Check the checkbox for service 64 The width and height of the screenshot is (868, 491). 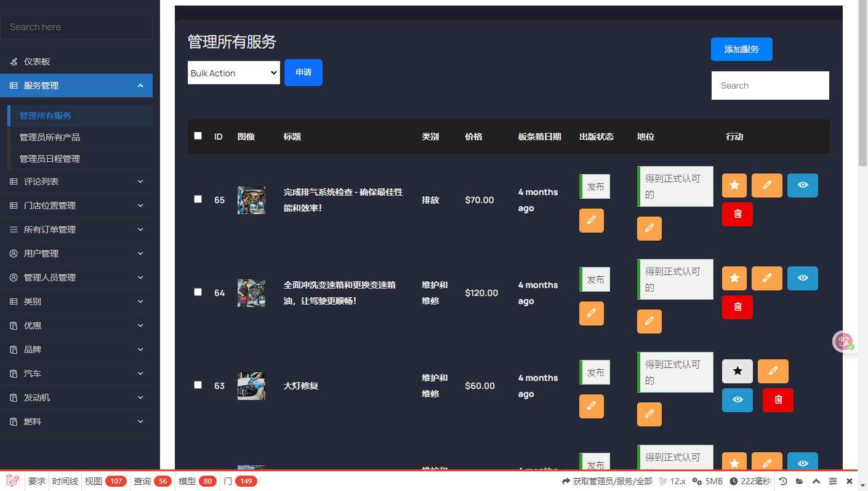tap(198, 292)
